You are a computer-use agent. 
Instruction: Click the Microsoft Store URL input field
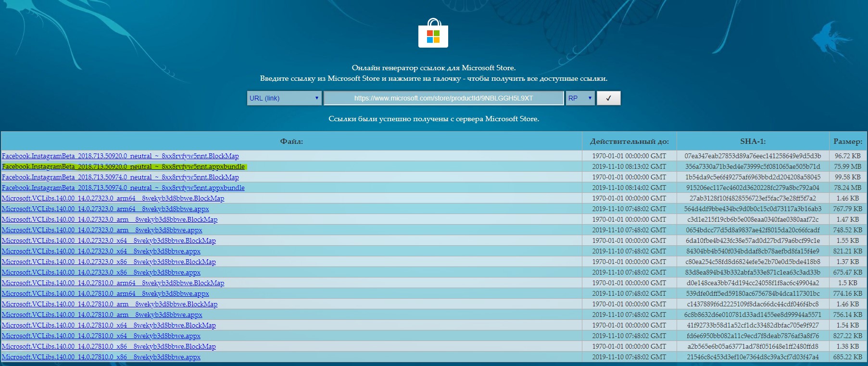pyautogui.click(x=443, y=98)
